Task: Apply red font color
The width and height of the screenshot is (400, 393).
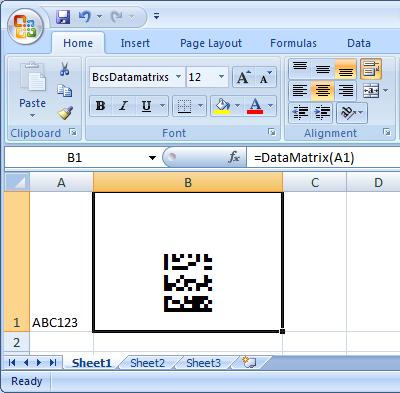Action: point(255,106)
